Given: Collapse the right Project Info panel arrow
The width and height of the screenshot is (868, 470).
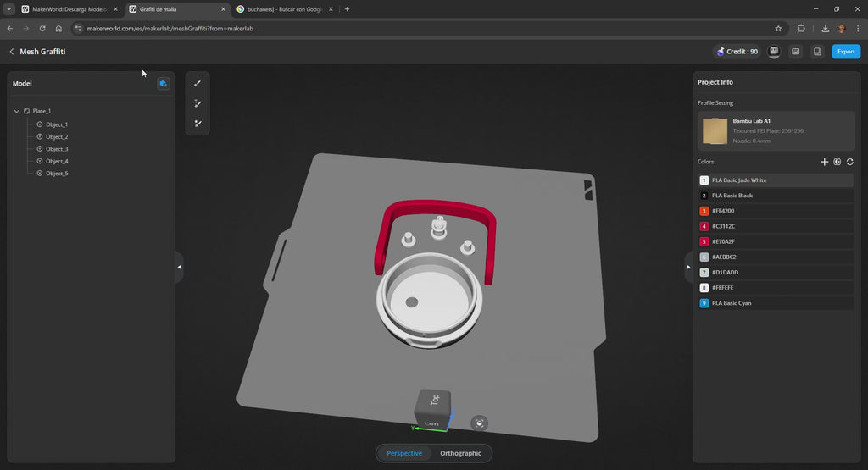Looking at the screenshot, I should 688,267.
